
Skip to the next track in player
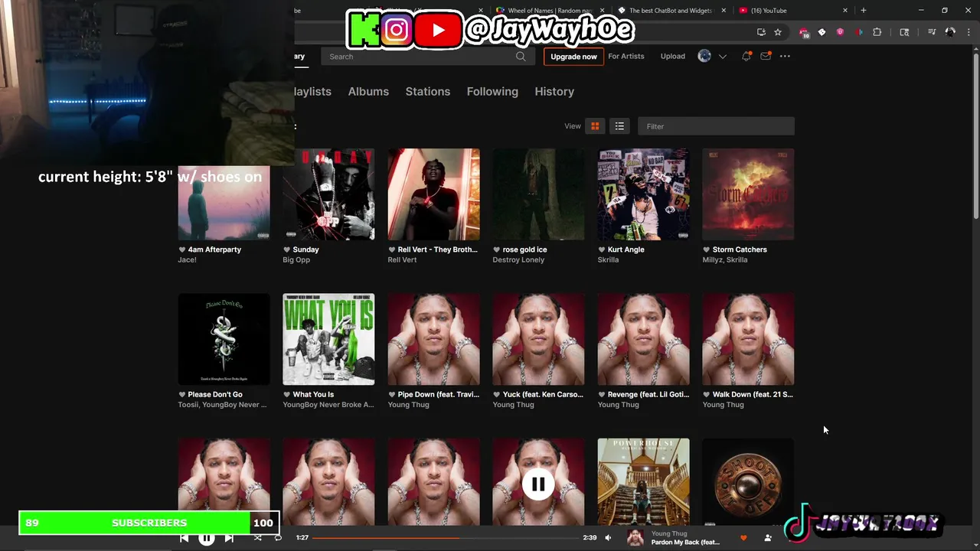(229, 538)
